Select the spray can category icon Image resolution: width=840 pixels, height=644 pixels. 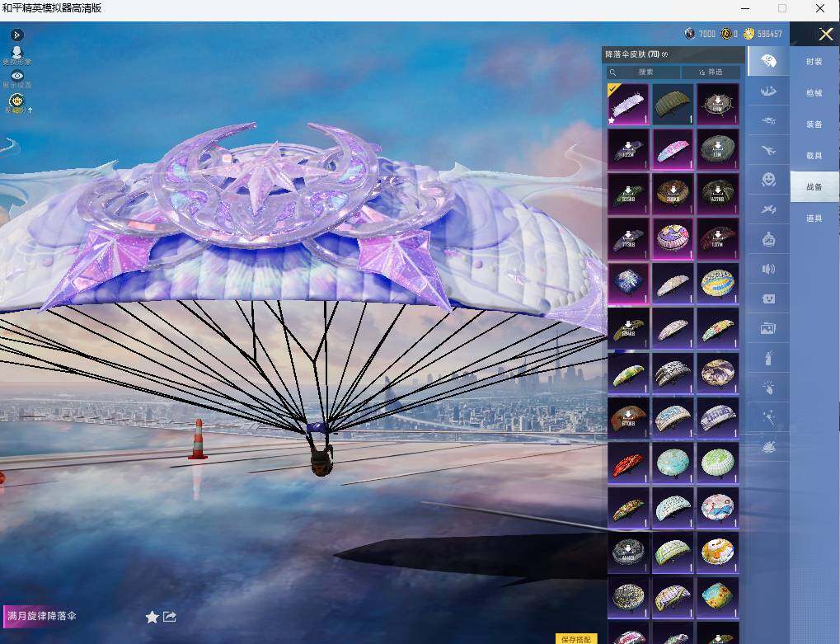point(768,358)
